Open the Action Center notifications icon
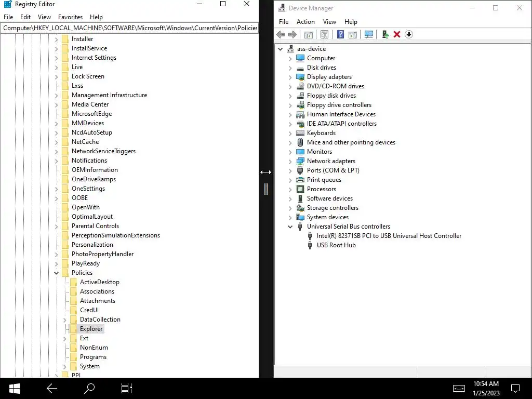Image resolution: width=532 pixels, height=399 pixels. pos(515,389)
